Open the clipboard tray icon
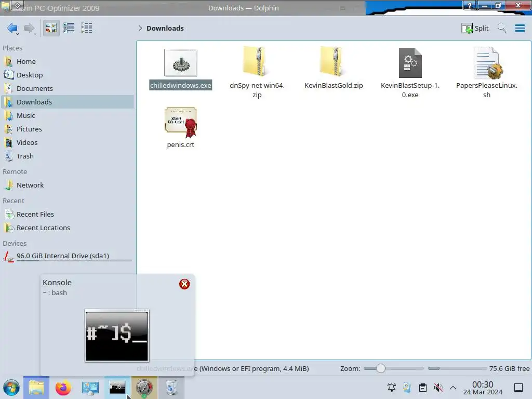The image size is (532, 399). pos(423,388)
